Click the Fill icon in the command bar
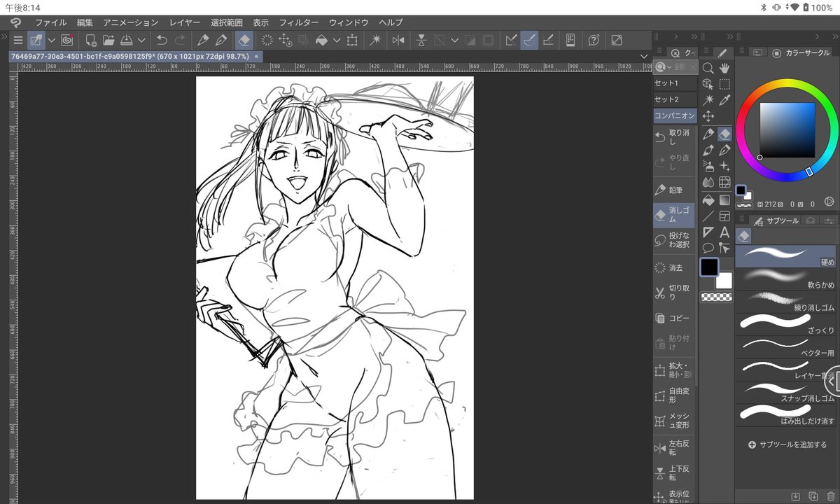Screen dimensions: 840x504 click(x=322, y=40)
